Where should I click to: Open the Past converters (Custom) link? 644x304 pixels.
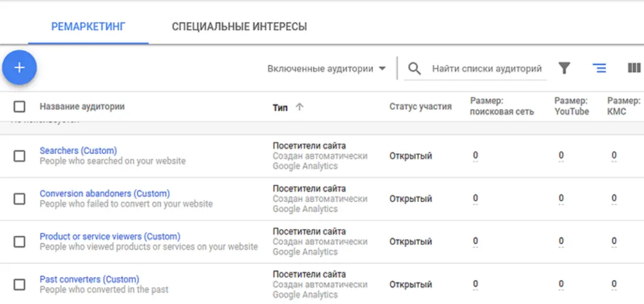pyautogui.click(x=89, y=279)
